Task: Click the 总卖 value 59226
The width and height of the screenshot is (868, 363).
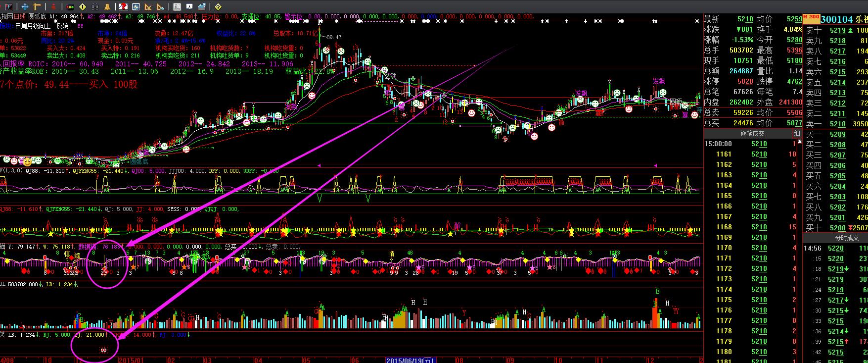Action: point(743,112)
